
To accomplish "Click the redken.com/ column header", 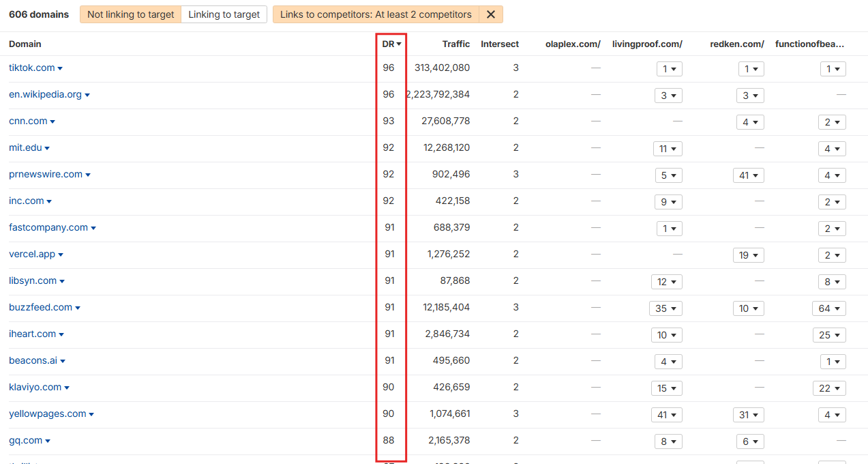I will (x=737, y=44).
